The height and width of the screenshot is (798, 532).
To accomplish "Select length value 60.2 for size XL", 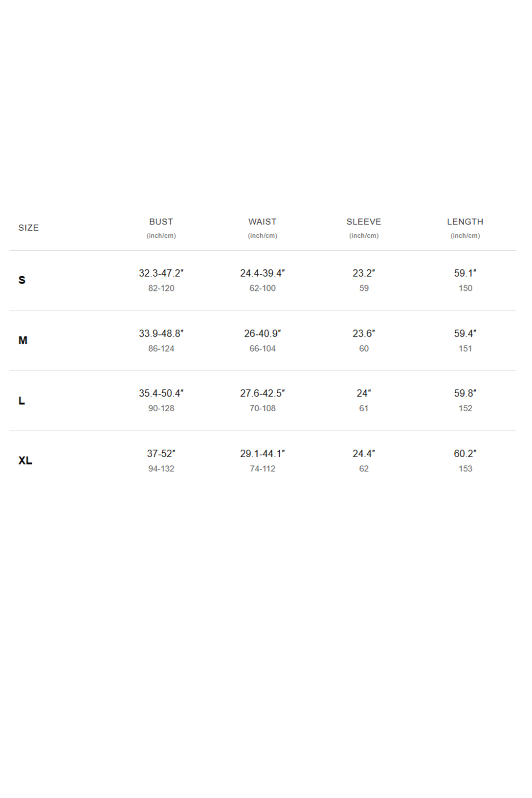I will 465,454.
